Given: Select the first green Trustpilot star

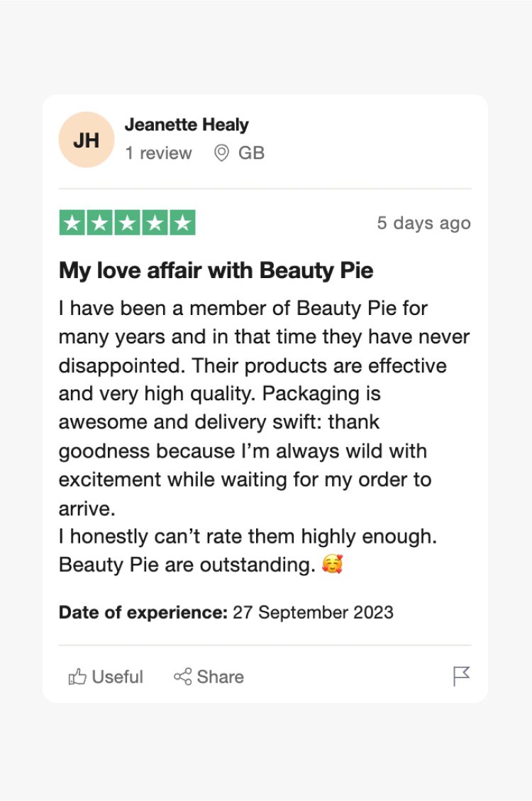Looking at the screenshot, I should click(x=71, y=223).
